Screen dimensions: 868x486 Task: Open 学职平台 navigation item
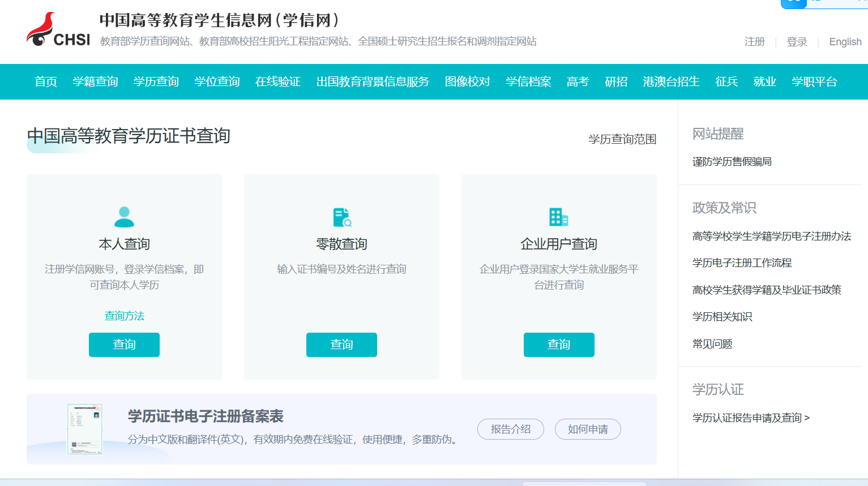click(x=814, y=81)
